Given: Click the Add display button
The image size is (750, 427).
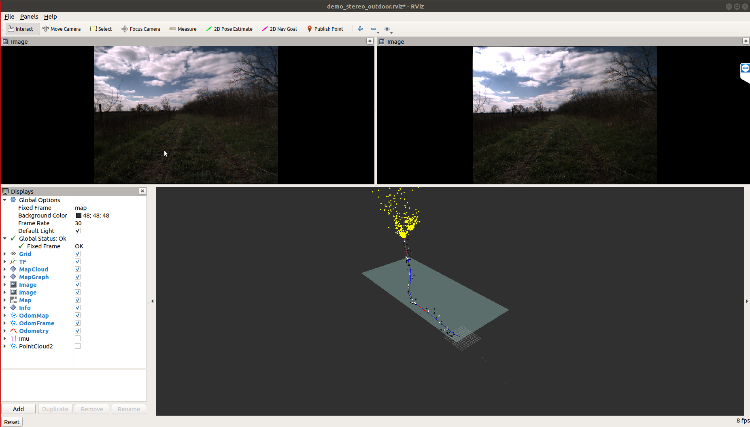Looking at the screenshot, I should pyautogui.click(x=18, y=409).
